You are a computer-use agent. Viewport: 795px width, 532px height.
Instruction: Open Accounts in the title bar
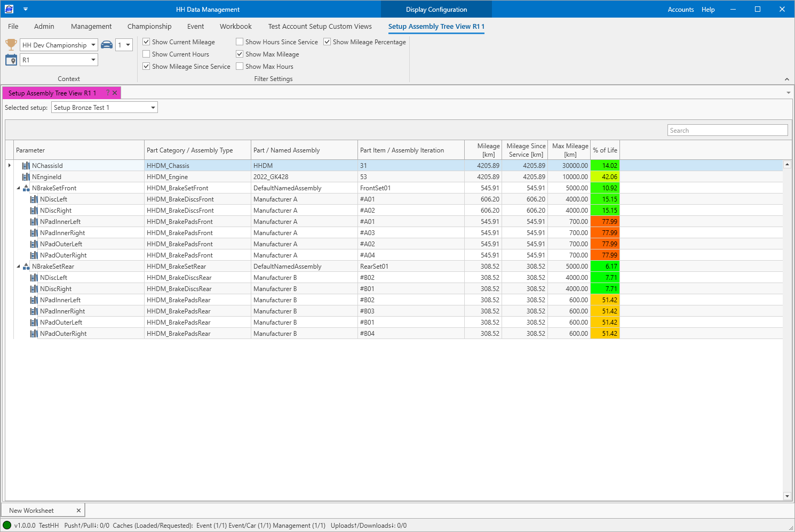[680, 10]
